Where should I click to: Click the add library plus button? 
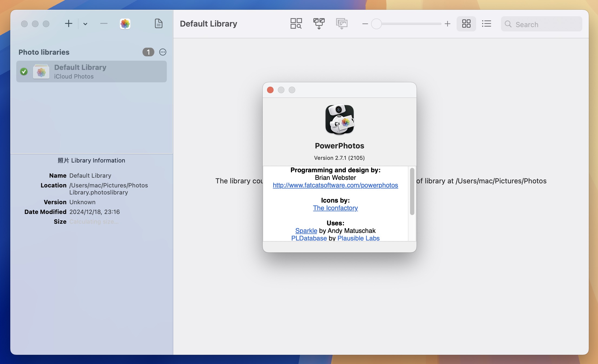tap(69, 24)
